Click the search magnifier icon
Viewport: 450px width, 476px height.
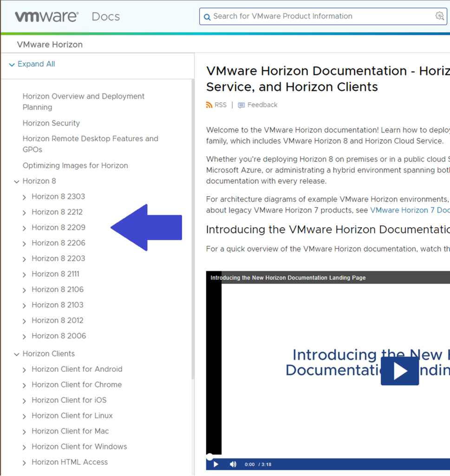coord(207,17)
